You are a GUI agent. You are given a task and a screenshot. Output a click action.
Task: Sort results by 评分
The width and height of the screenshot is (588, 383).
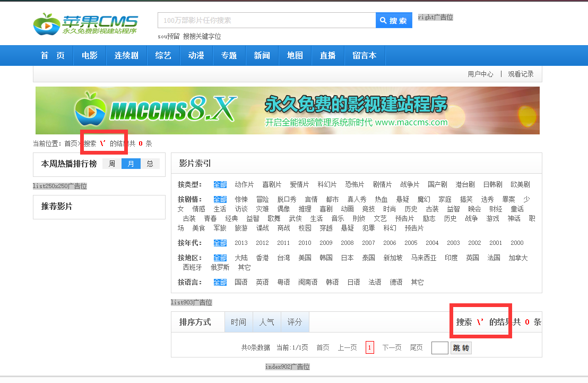[295, 322]
